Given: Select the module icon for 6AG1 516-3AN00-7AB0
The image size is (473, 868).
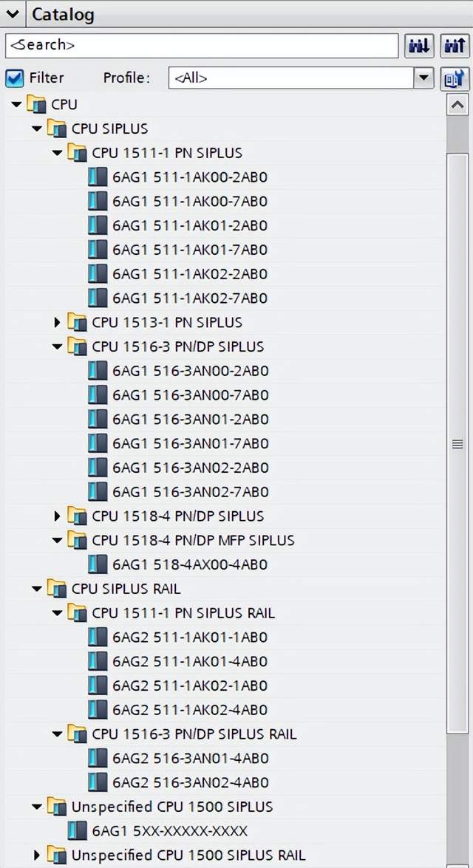Looking at the screenshot, I should coord(98,395).
